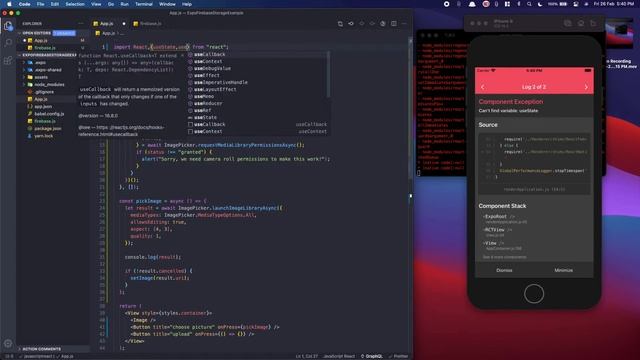
Task: Open babel.config.js in Explorer tree
Action: 49,114
